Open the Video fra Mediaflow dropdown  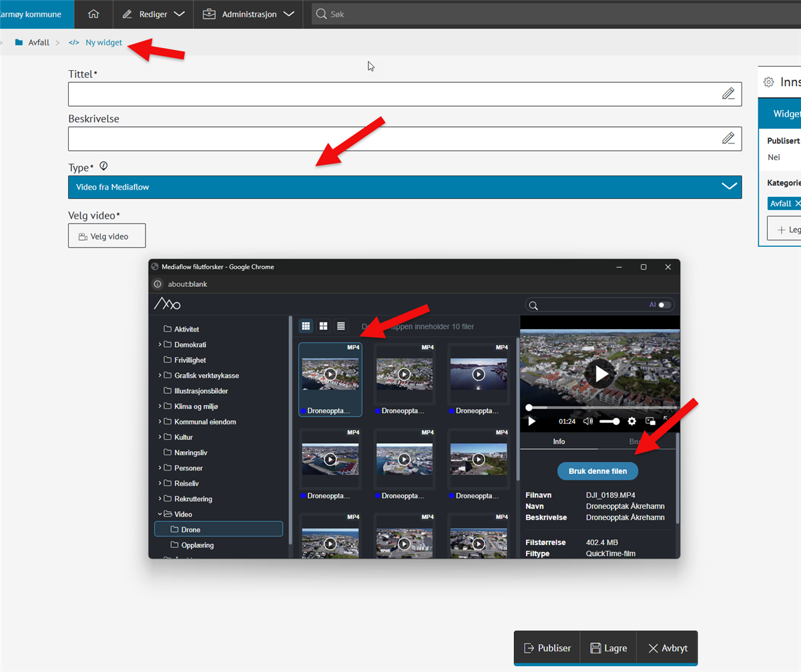405,187
